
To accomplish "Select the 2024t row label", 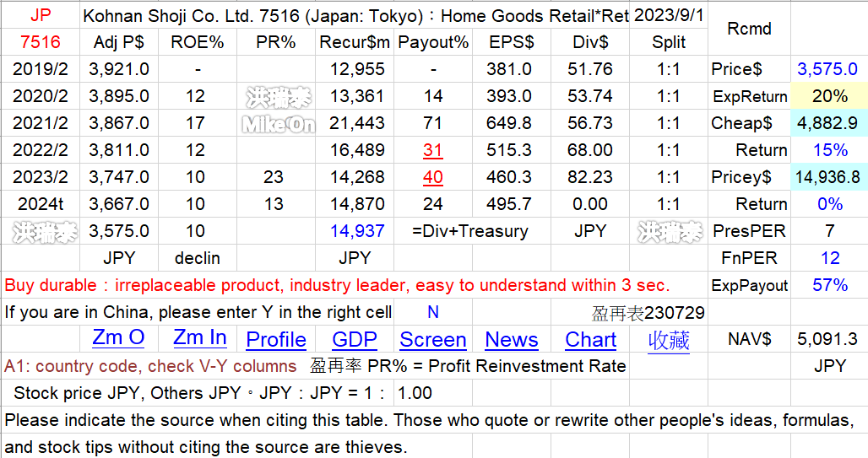I will [41, 204].
